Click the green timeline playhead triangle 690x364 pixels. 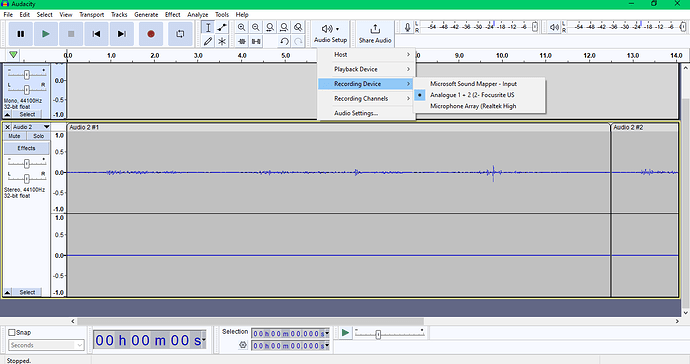point(13,55)
